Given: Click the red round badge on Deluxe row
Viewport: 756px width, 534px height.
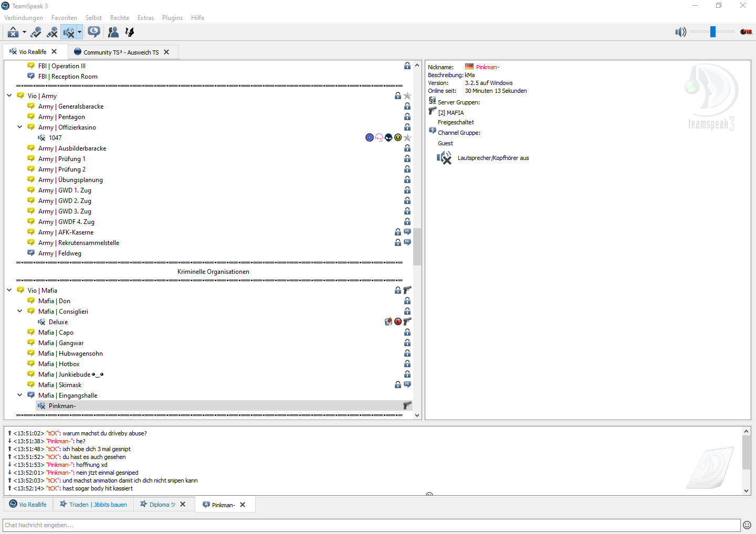Looking at the screenshot, I should tap(398, 322).
